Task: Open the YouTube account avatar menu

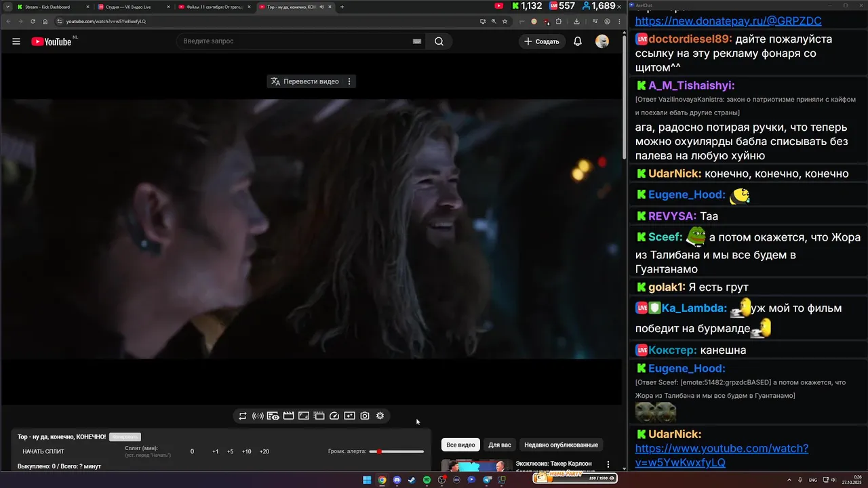Action: 602,41
